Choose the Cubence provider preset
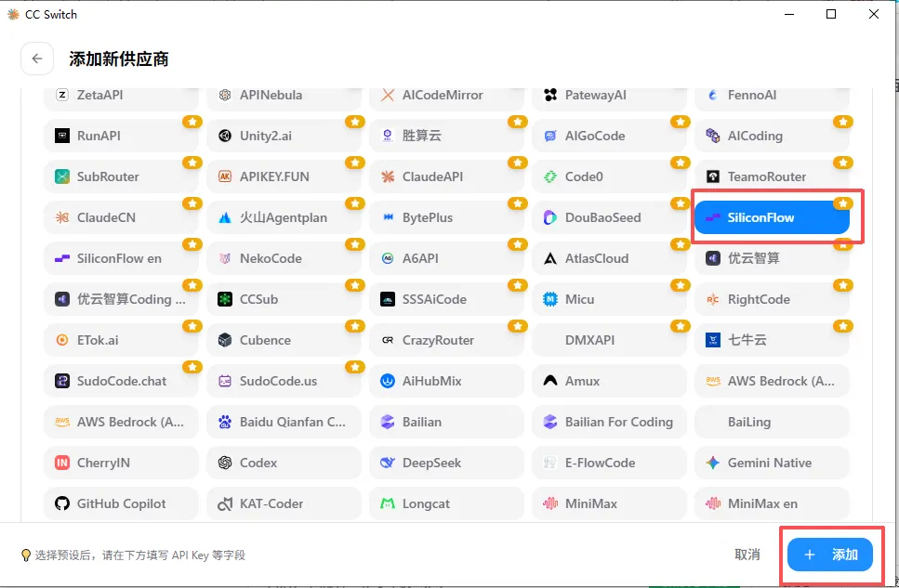Screen dimensions: 899x588 [x=284, y=340]
